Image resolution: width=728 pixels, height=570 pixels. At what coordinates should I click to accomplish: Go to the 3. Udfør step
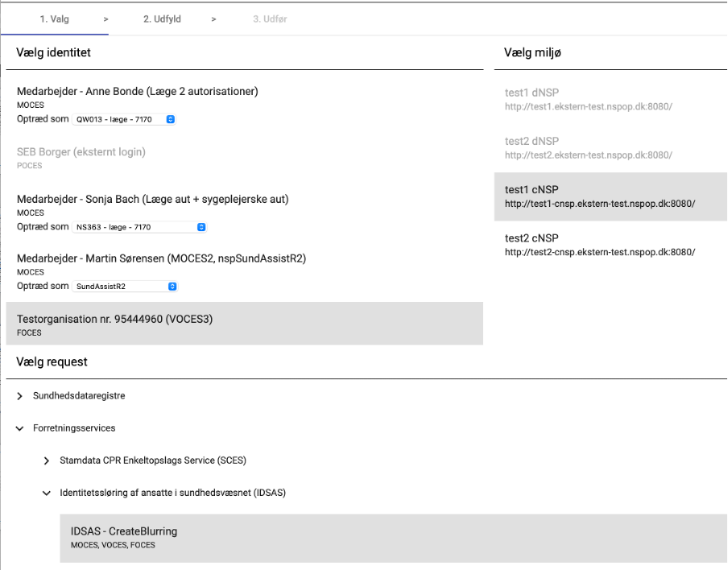[270, 19]
